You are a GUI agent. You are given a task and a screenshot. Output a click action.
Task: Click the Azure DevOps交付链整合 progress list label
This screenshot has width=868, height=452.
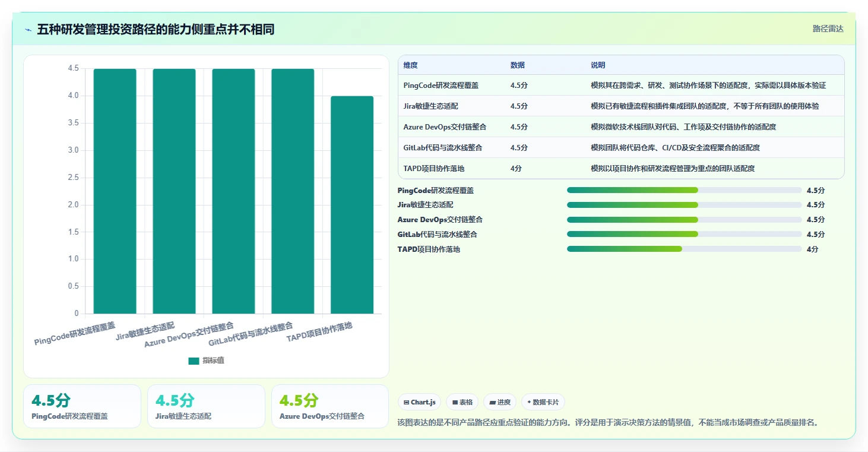(x=440, y=220)
